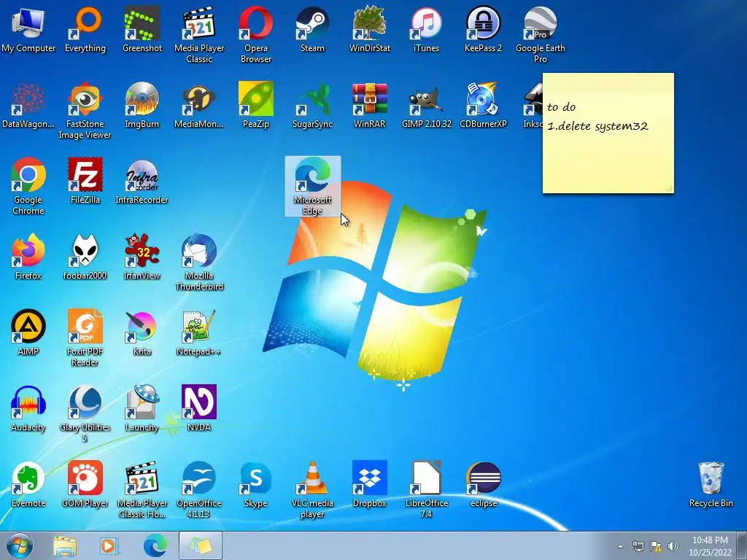The width and height of the screenshot is (747, 560).
Task: Click the Glary Utilities 5 icon
Action: pyautogui.click(x=85, y=413)
